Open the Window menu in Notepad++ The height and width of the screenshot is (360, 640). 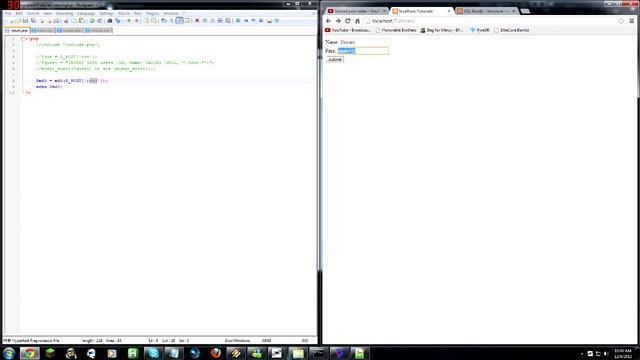tap(171, 13)
